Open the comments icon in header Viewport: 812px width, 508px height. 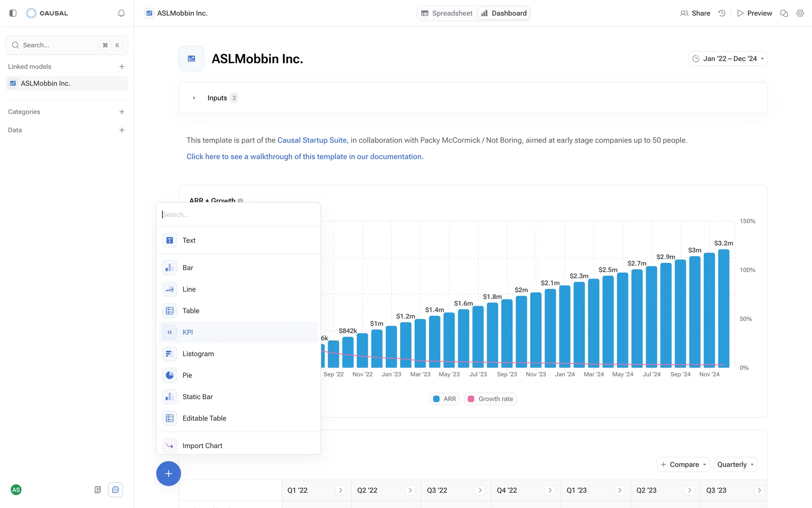[784, 13]
